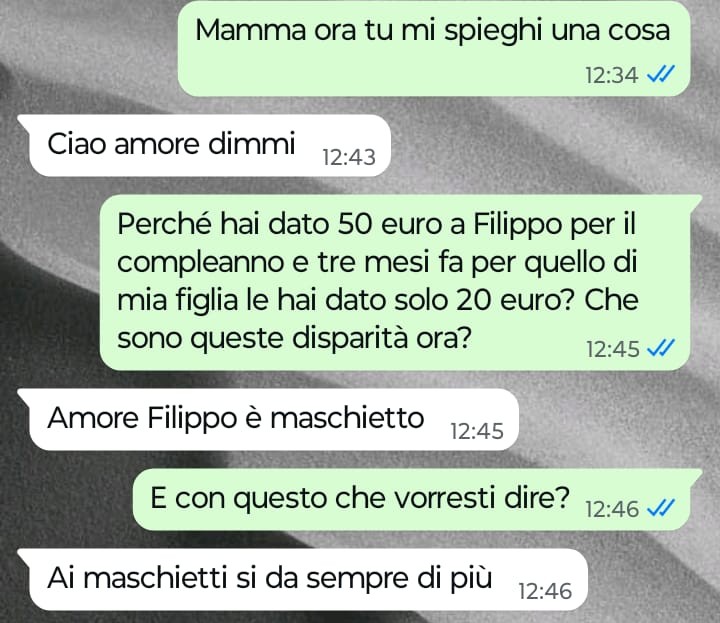
Task: Click 12:46 timestamp on the last message
Action: tap(545, 591)
